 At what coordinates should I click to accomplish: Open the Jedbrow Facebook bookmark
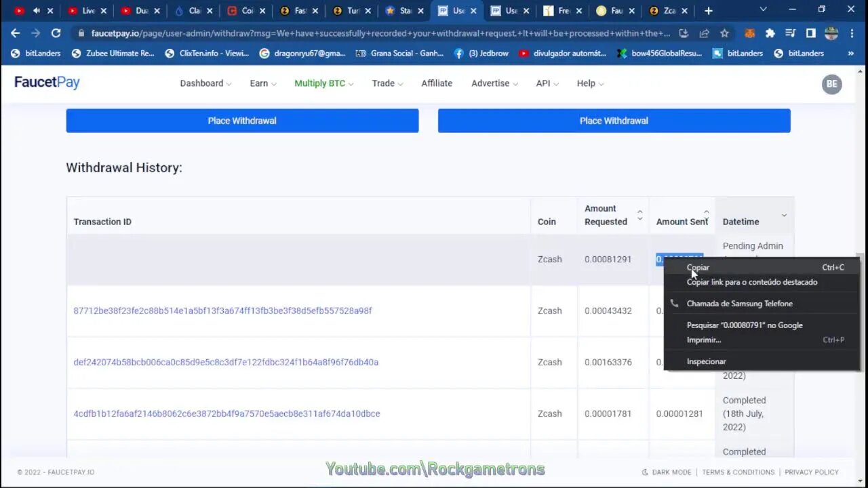pyautogui.click(x=481, y=53)
